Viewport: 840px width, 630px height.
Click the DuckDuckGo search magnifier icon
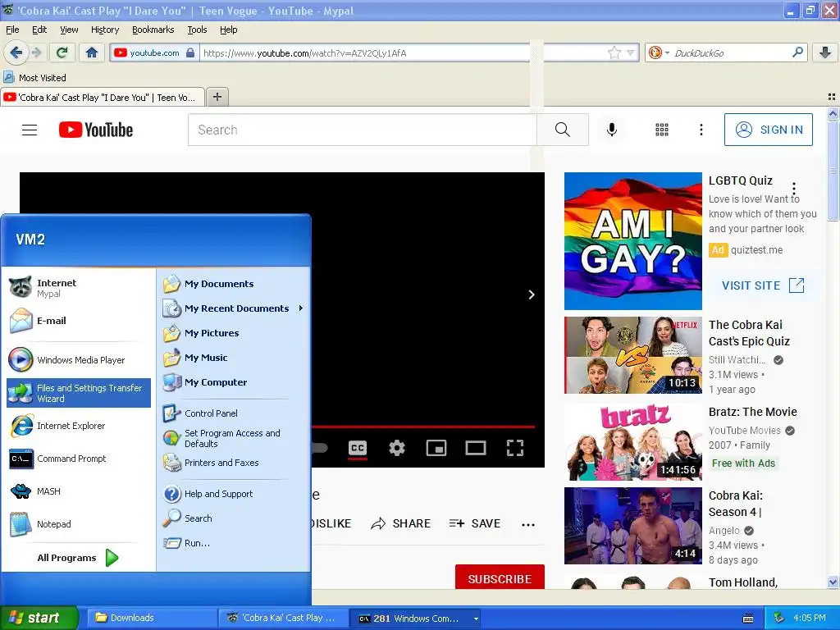797,52
